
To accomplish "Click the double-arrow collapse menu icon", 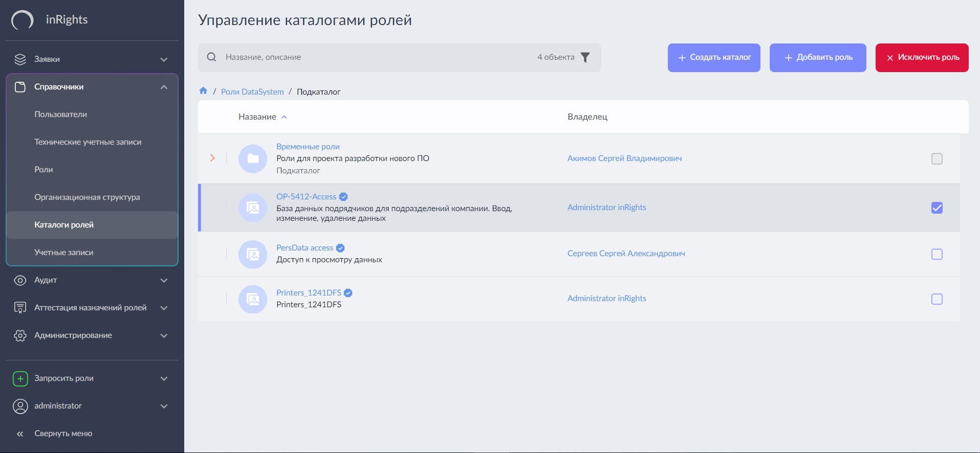I will click(20, 434).
